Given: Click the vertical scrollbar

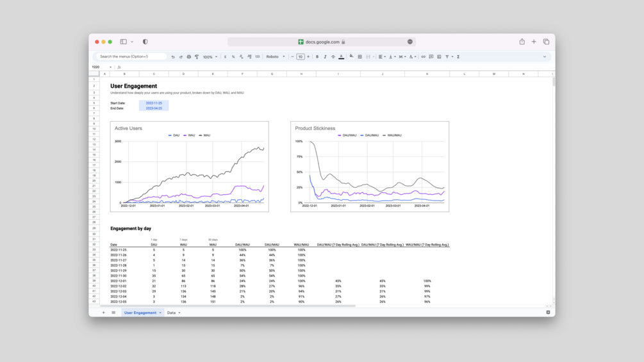Looking at the screenshot, I should 554,81.
